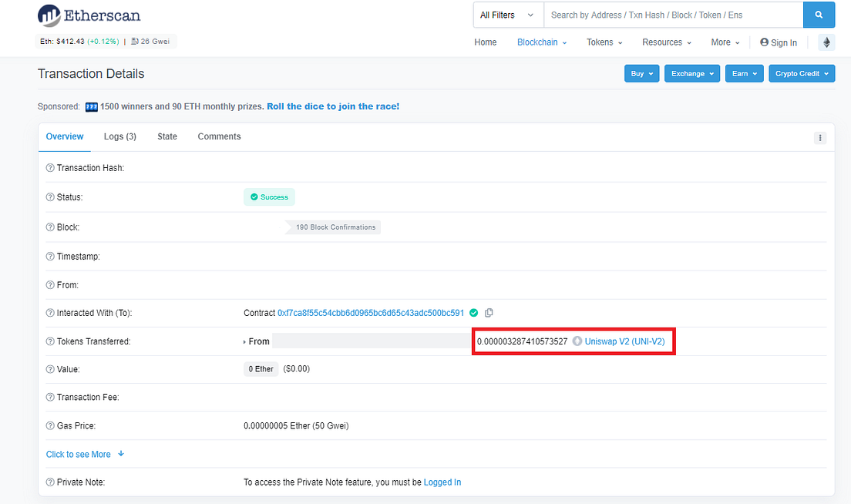
Task: Click the tooltip icon beside Transaction Hash
Action: click(49, 167)
